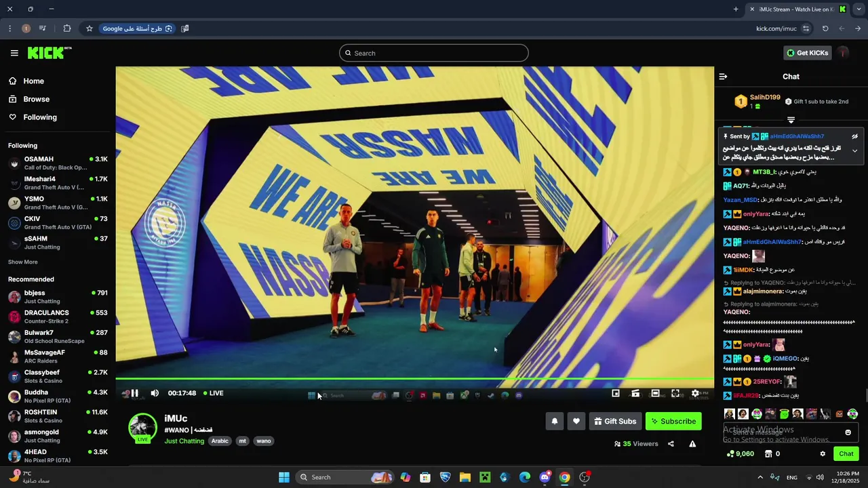
Task: Open asmongold recommended channel
Action: click(x=58, y=436)
